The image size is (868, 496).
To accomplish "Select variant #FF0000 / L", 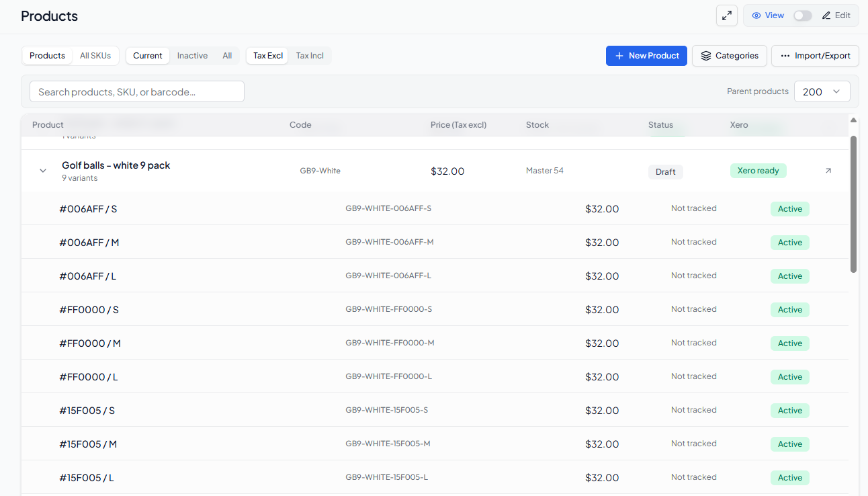I will (89, 377).
